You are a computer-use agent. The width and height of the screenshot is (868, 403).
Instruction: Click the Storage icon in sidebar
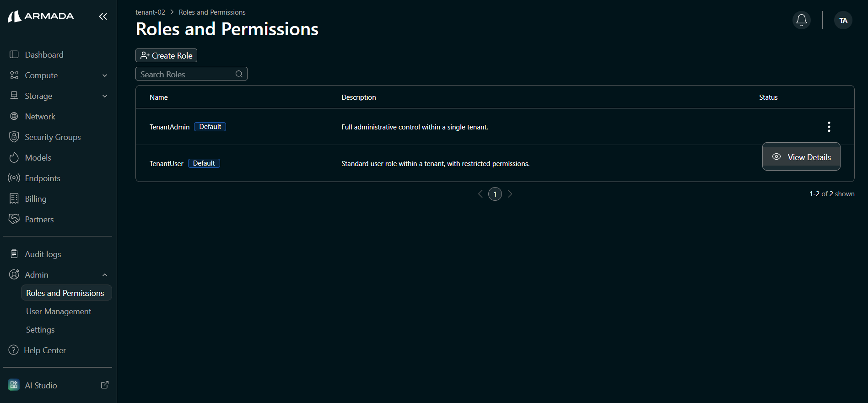pyautogui.click(x=14, y=96)
